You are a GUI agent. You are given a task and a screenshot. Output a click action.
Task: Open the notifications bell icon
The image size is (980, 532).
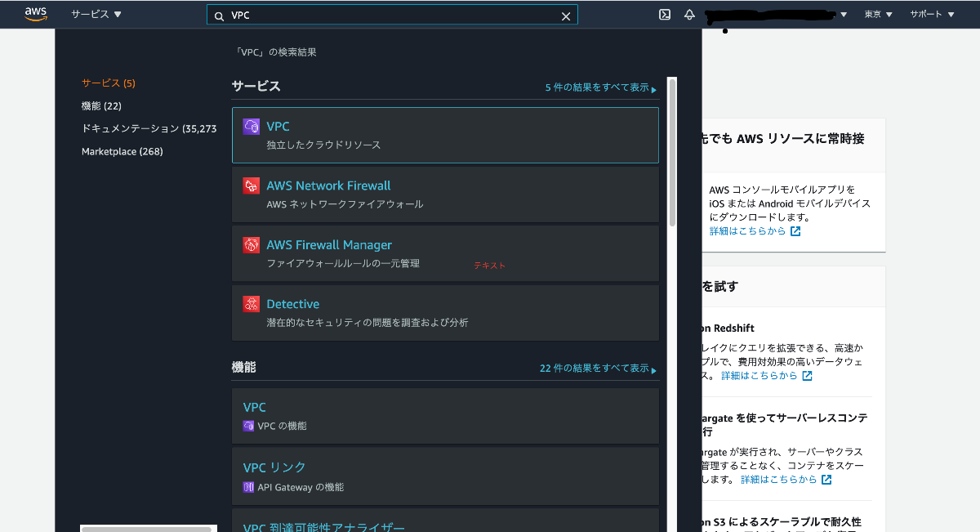click(689, 14)
